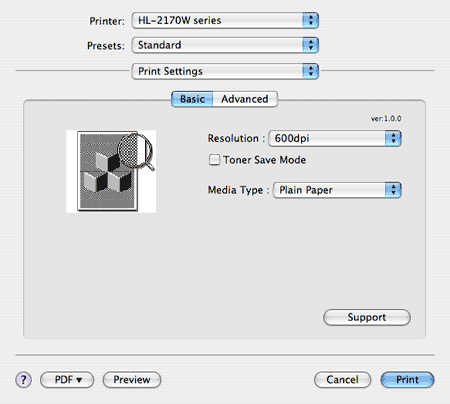Click the Printer dropdown blue arrow stepper

[x=311, y=20]
